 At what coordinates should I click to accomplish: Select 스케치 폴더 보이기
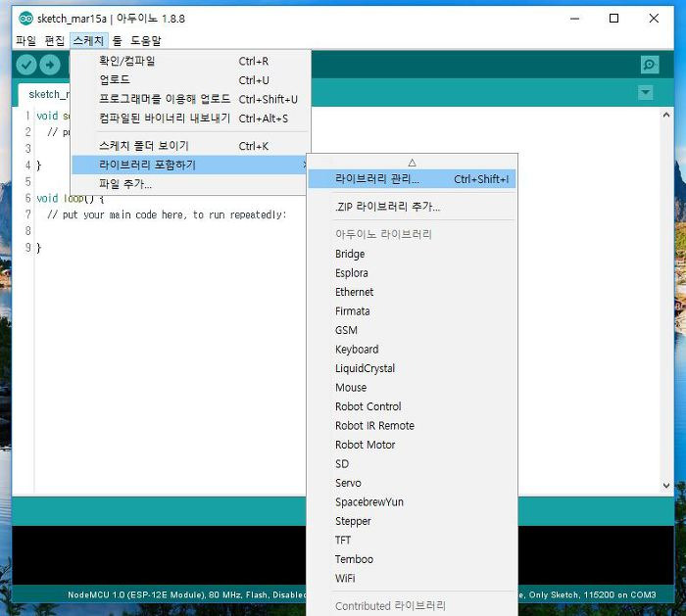[x=191, y=146]
